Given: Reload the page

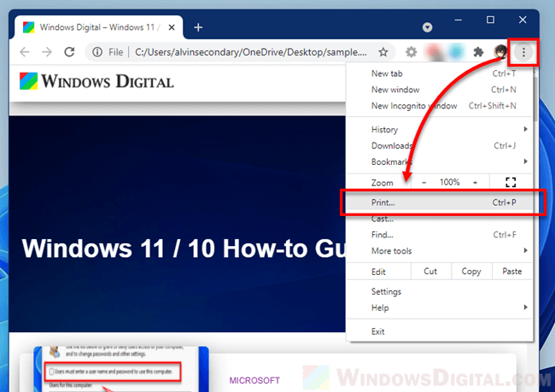Looking at the screenshot, I should click(69, 52).
